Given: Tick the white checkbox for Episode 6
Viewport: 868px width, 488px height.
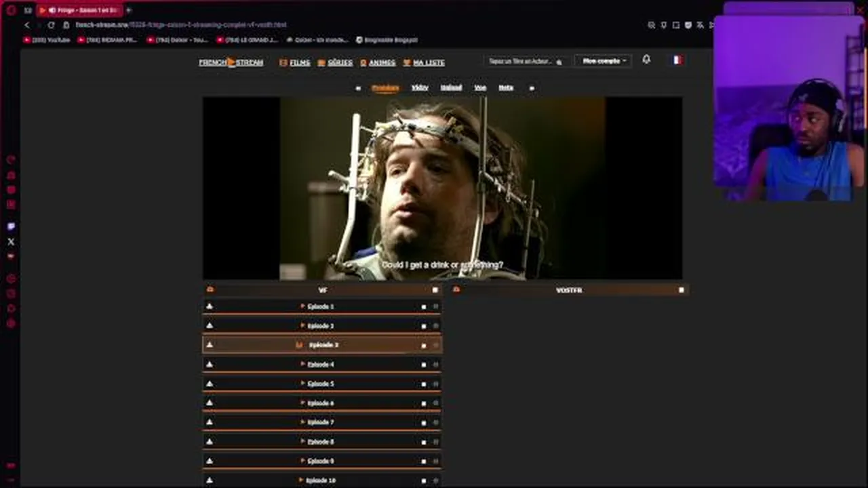Looking at the screenshot, I should (424, 403).
